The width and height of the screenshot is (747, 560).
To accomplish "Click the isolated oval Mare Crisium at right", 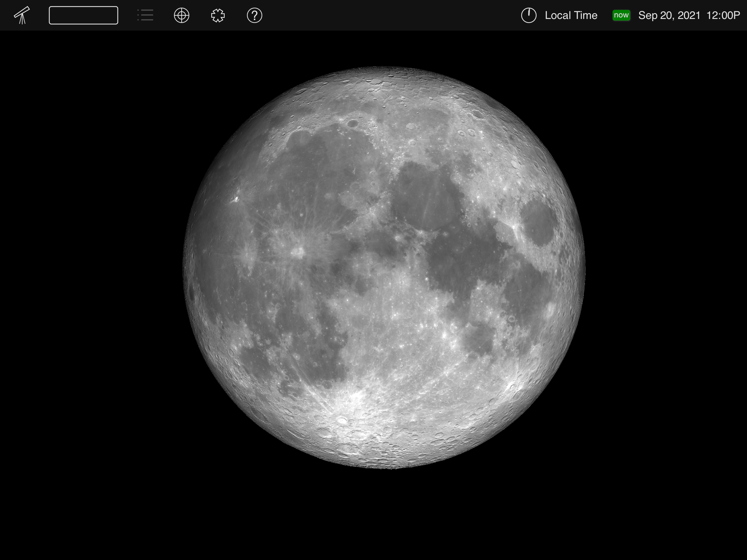I will 539,222.
